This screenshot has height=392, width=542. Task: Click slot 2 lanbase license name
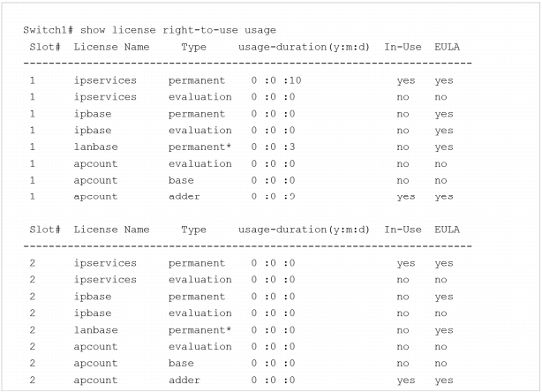(x=95, y=330)
